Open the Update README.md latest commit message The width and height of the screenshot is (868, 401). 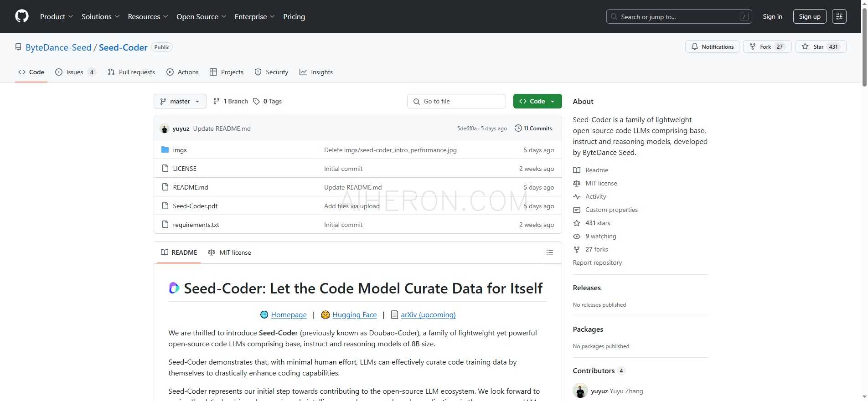click(x=222, y=129)
